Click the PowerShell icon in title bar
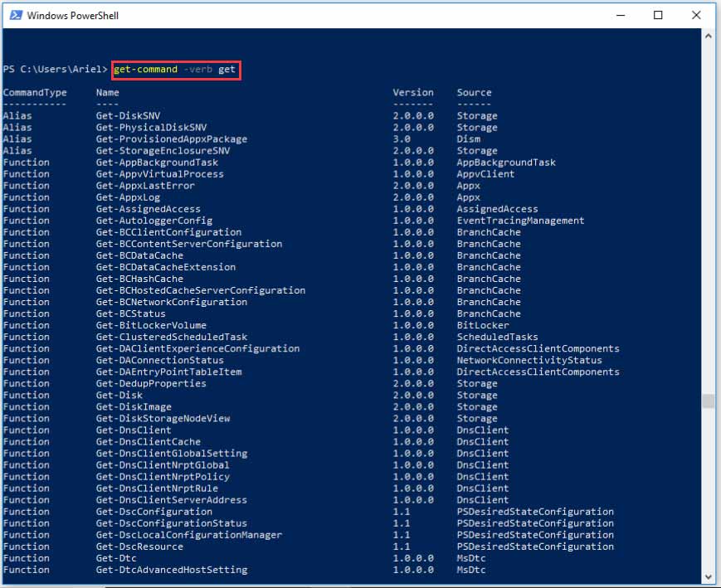This screenshot has width=721, height=588. click(x=16, y=15)
